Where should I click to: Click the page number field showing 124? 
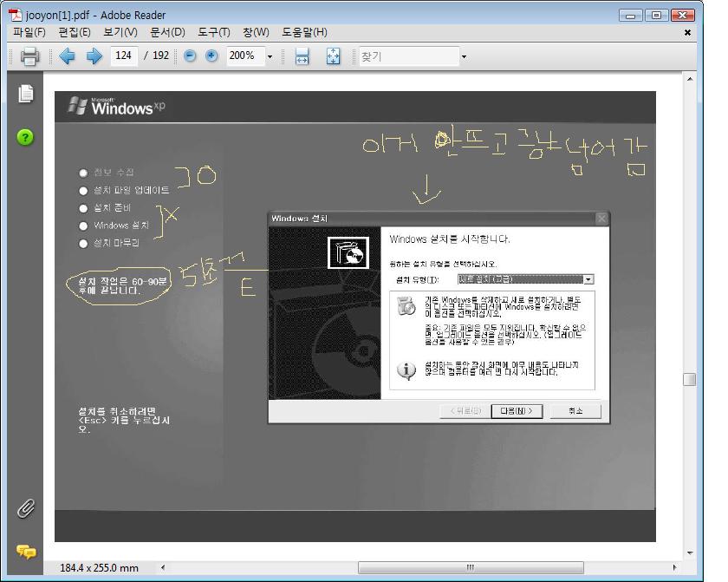tap(123, 56)
